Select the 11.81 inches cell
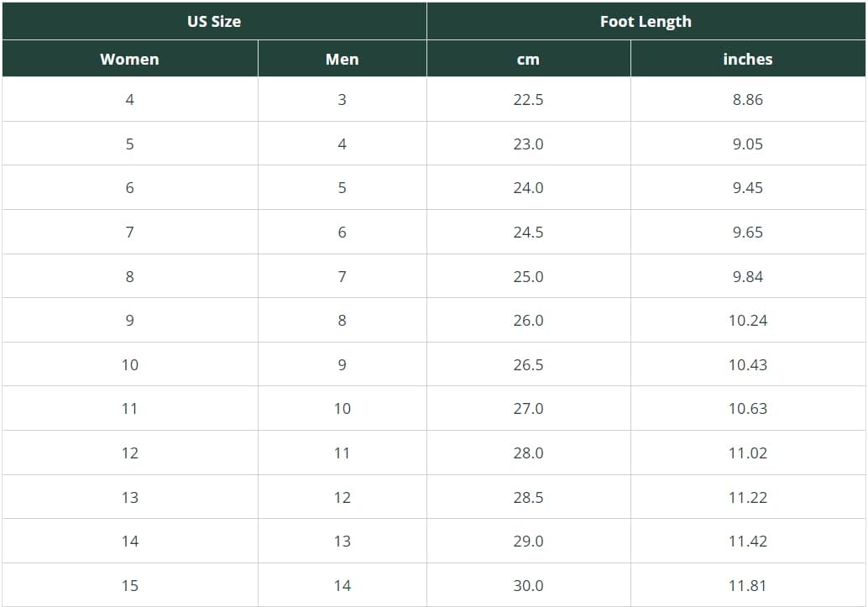 (747, 586)
